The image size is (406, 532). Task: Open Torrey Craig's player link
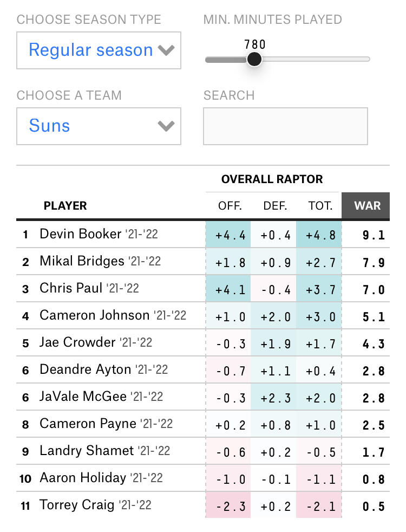click(x=77, y=505)
